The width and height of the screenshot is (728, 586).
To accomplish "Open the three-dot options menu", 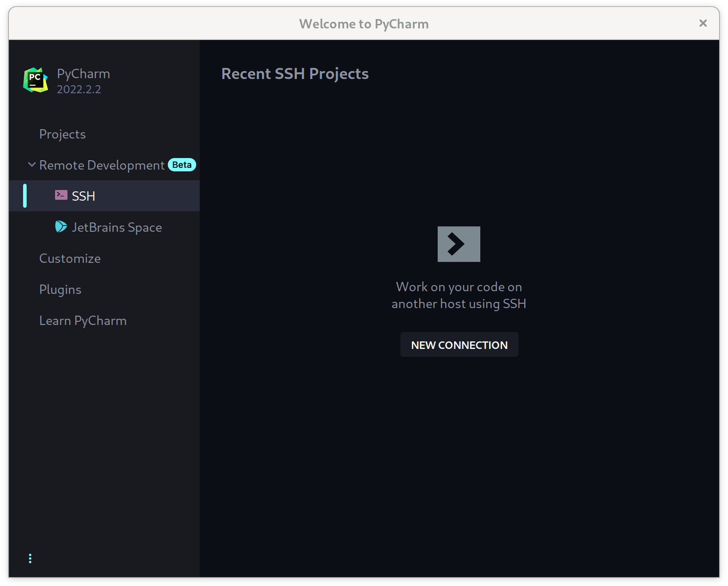I will point(30,558).
